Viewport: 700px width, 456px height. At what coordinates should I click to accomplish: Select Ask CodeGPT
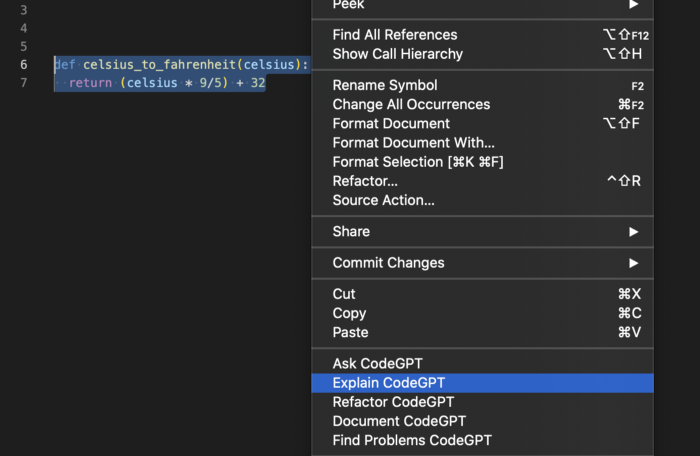pos(377,364)
